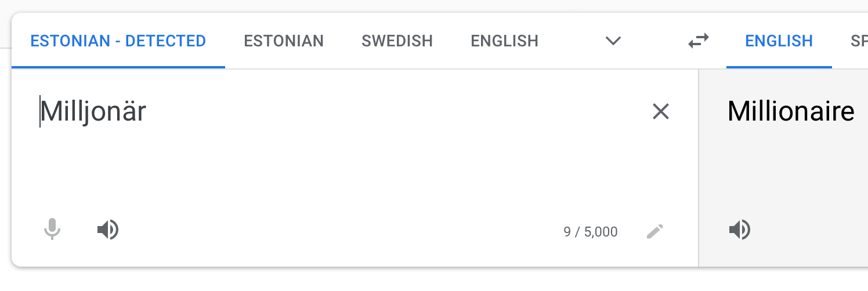Choose Swedish as source language
Viewport: 868px width, 291px height.
[397, 41]
